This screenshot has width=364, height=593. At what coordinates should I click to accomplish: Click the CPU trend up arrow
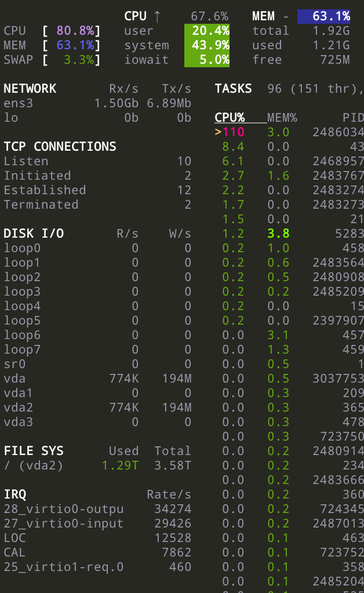(x=156, y=16)
